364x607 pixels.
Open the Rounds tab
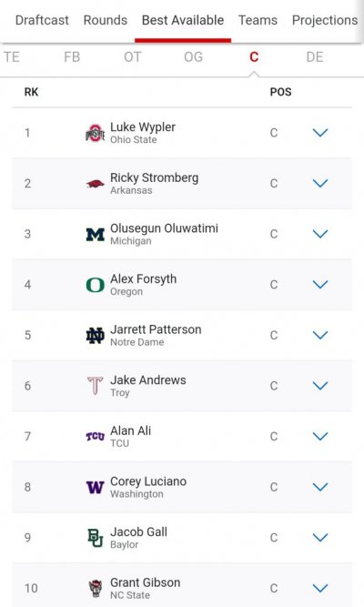106,20
